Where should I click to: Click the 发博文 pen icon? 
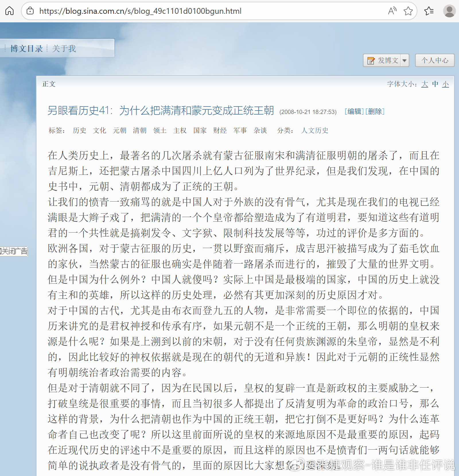(370, 60)
